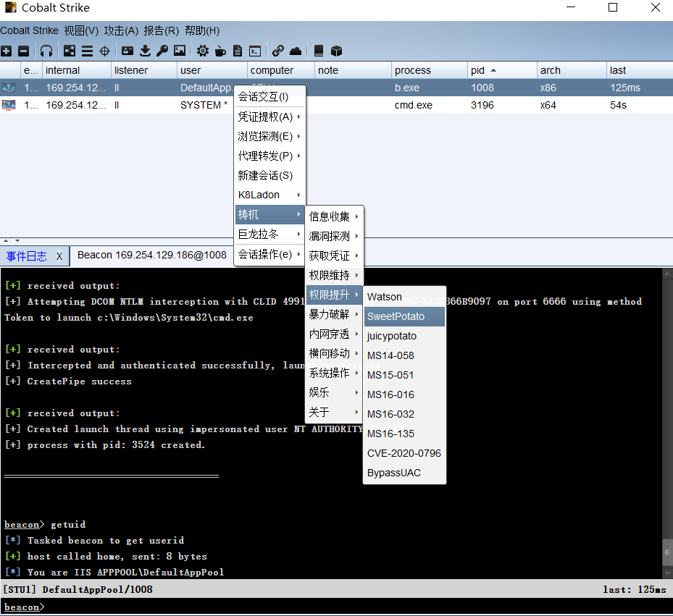Open Screenshots via the picture icon
673x616 pixels.
click(x=180, y=51)
